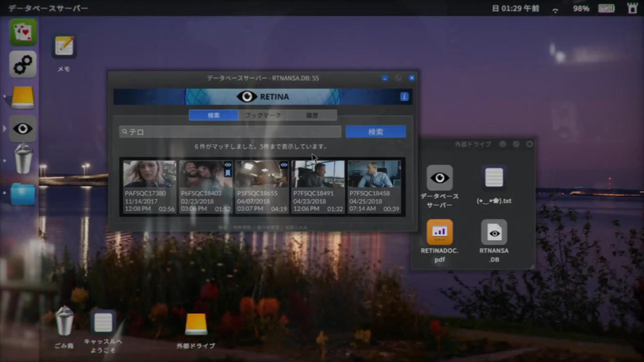Viewport: 644px width, 362px height.
Task: Open the blue folder dock icon
Action: 23,194
